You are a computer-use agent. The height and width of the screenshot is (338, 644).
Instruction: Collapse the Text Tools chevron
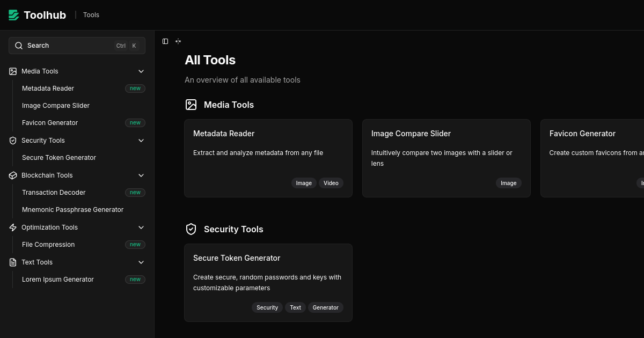coord(141,262)
